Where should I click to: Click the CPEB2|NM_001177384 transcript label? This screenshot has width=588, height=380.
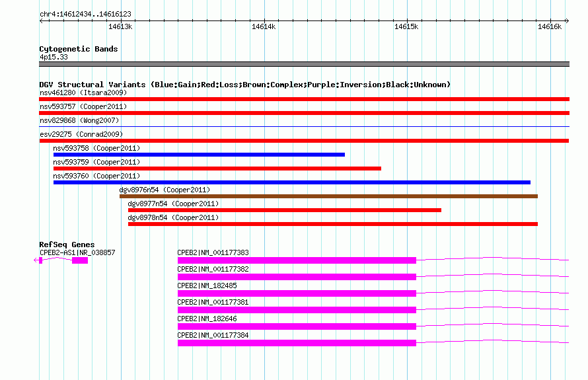(213, 335)
